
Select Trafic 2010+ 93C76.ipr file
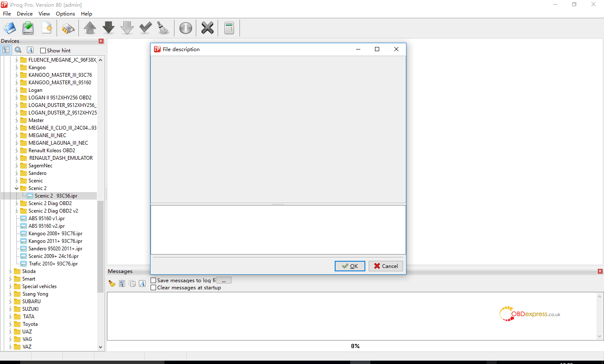tap(53, 264)
